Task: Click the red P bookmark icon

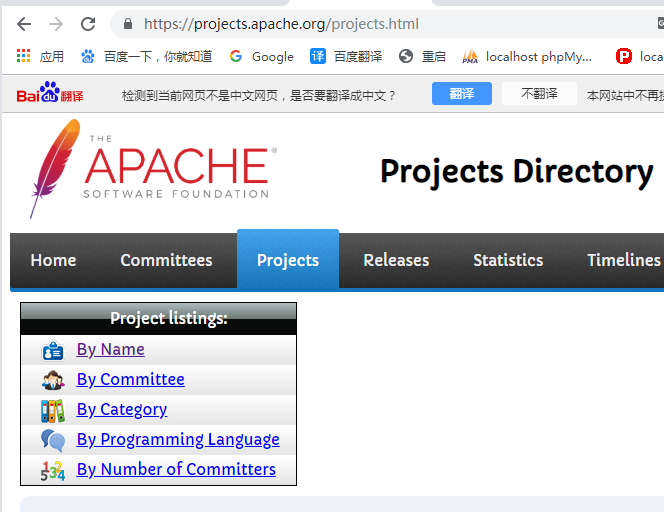Action: [624, 56]
